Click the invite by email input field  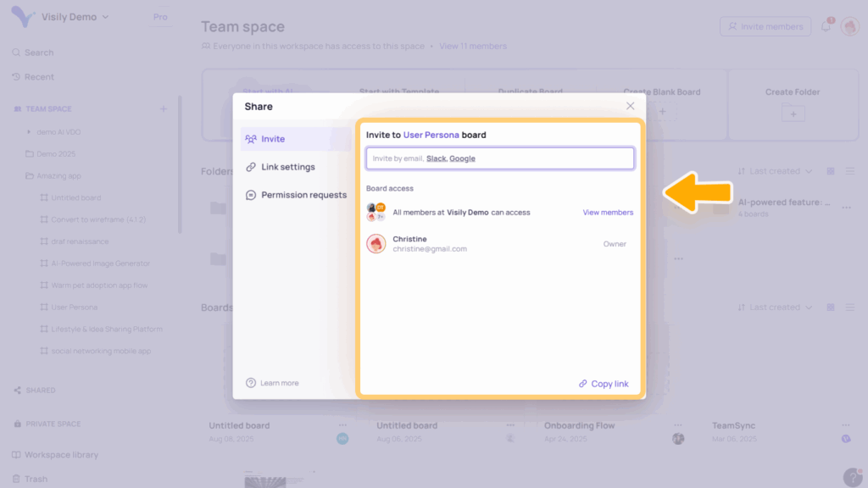(500, 158)
